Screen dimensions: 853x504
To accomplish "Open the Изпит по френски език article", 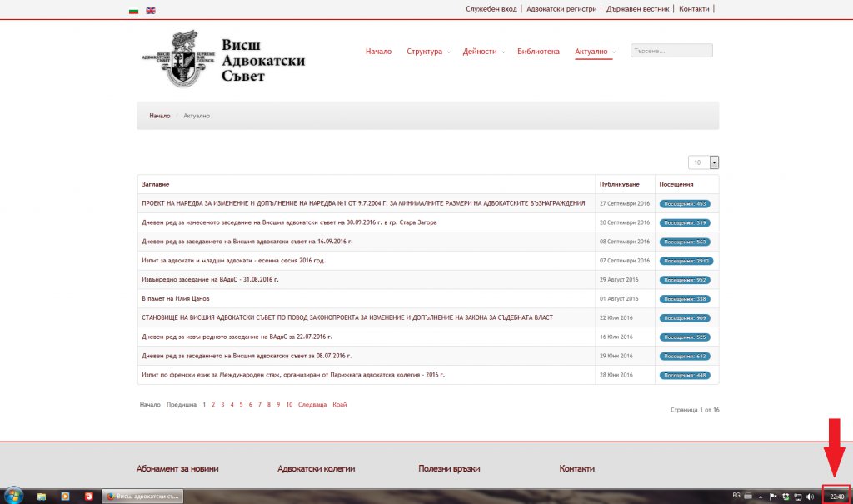I will 292,375.
